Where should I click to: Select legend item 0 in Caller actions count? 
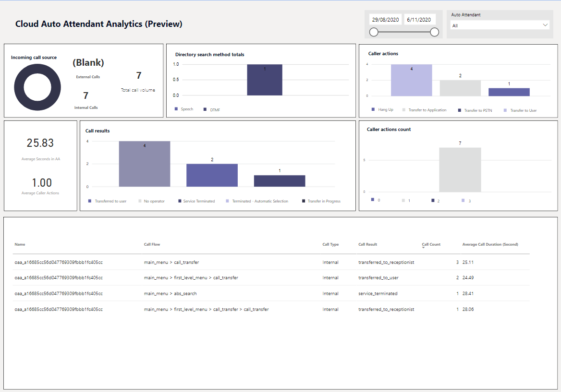pyautogui.click(x=376, y=200)
